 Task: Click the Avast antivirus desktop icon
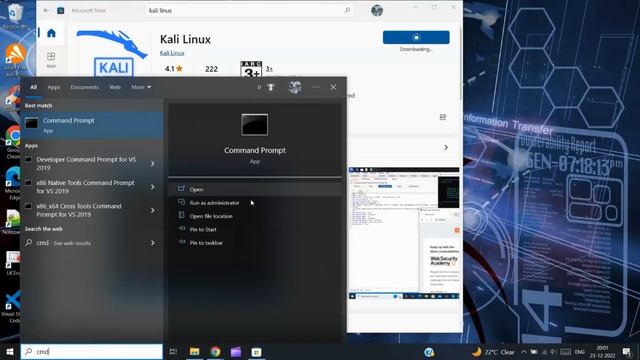pos(15,60)
